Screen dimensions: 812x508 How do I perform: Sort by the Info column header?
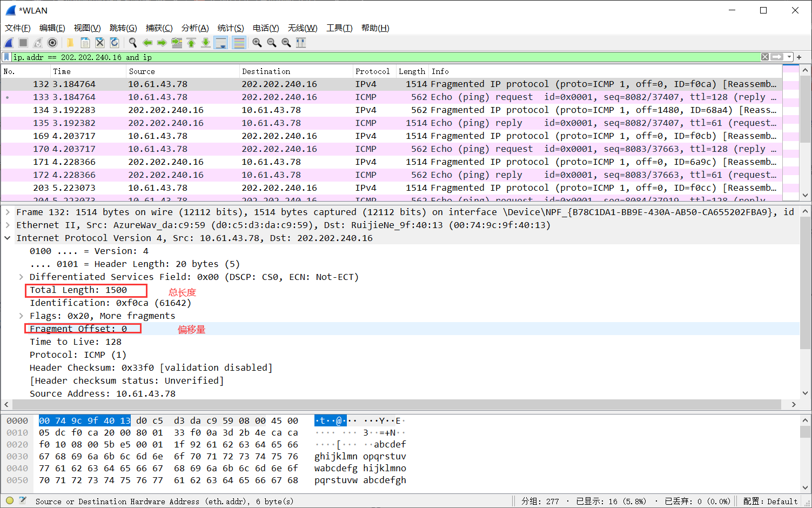pos(605,71)
